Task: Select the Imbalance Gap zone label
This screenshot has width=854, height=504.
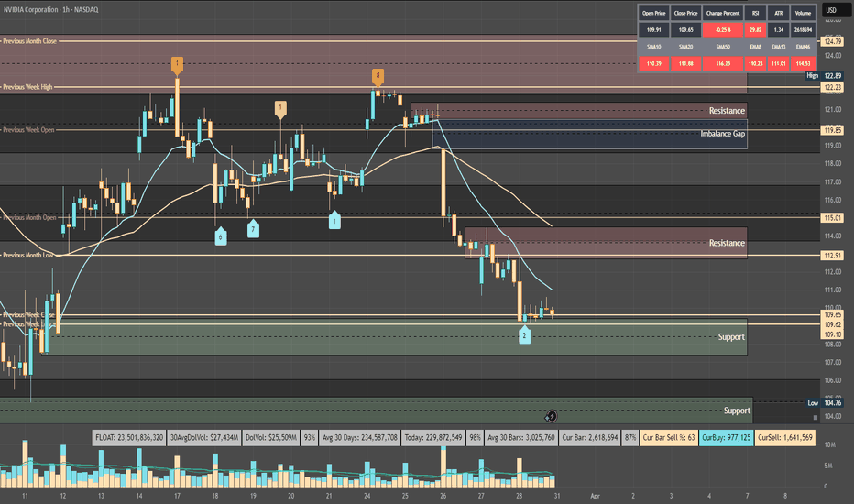Action: tap(722, 134)
